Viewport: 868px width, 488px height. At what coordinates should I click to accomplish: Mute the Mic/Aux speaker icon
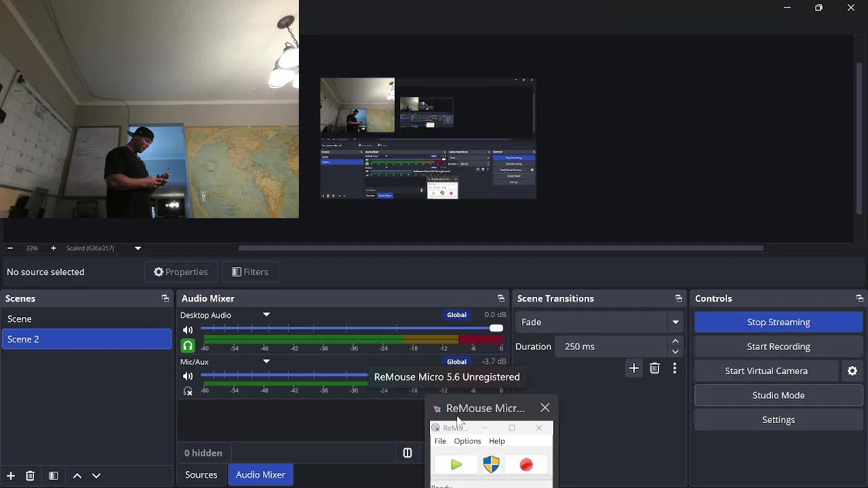click(188, 376)
